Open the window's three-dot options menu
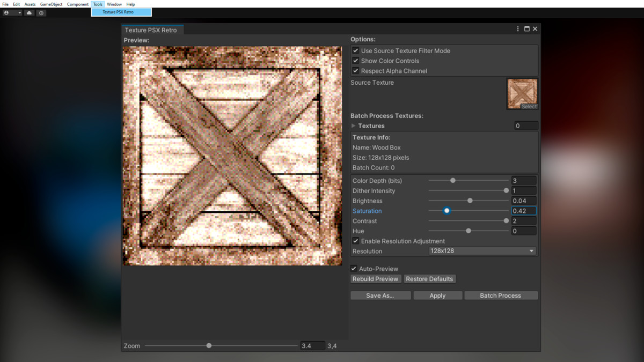The image size is (644, 362). 518,29
